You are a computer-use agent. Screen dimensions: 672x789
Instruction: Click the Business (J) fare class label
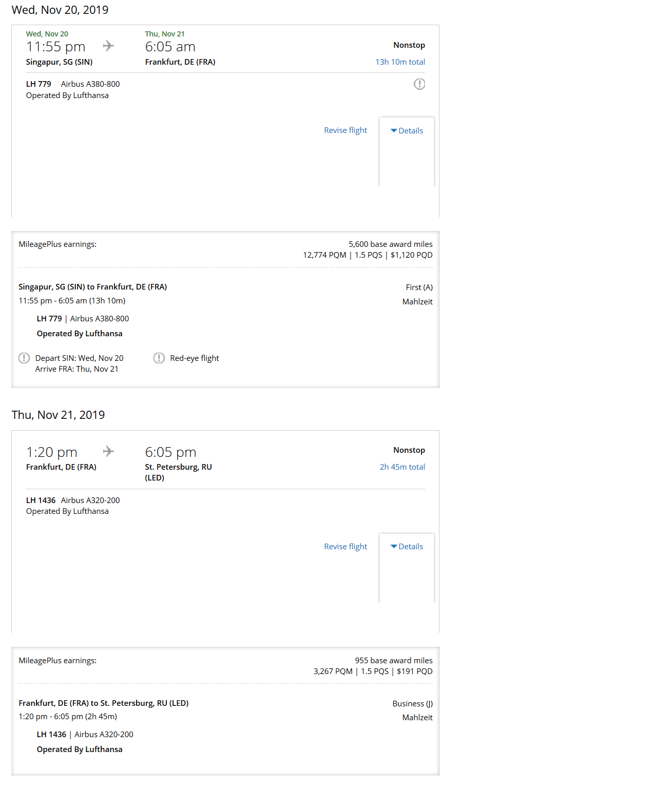[x=412, y=704]
